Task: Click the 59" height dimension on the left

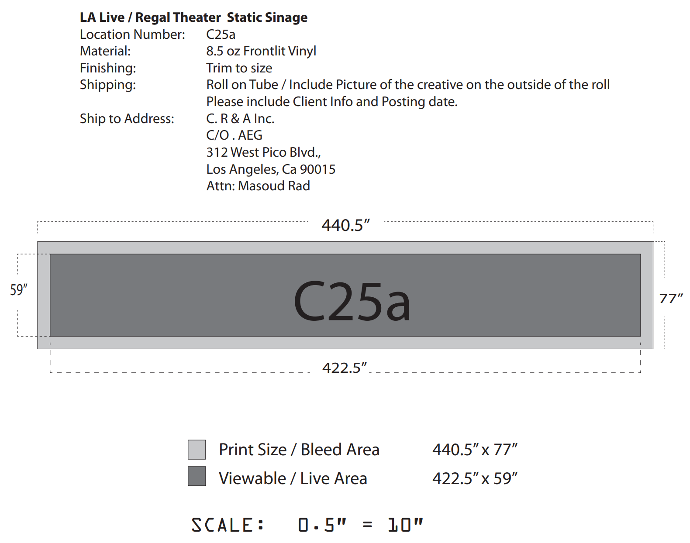Action: [x=18, y=290]
